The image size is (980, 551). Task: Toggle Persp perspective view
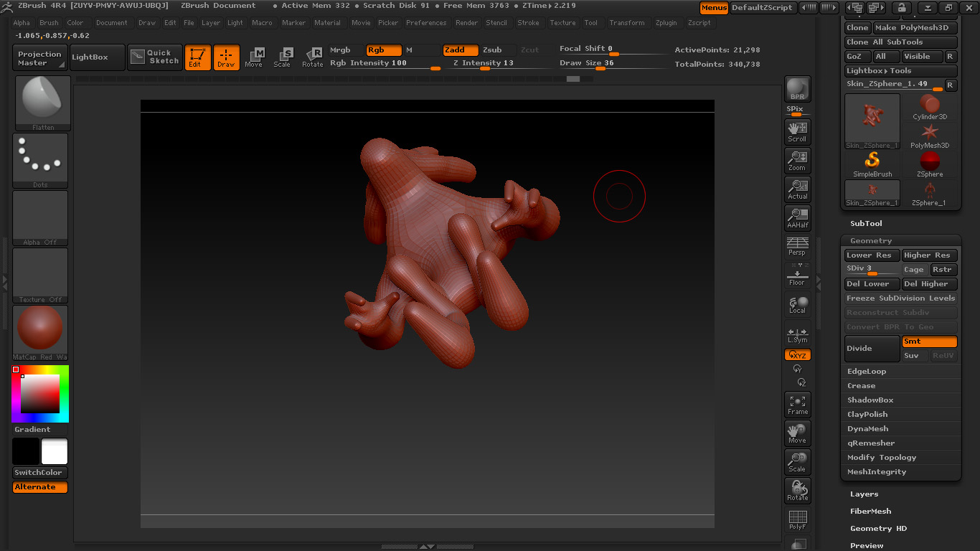click(797, 246)
